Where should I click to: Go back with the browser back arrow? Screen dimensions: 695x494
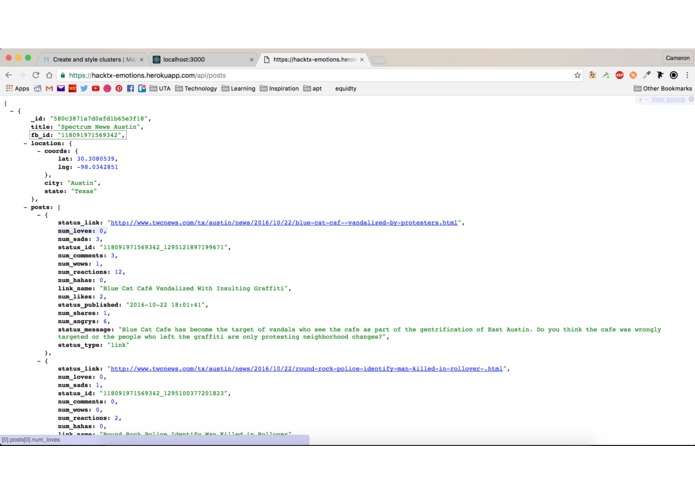click(x=9, y=75)
